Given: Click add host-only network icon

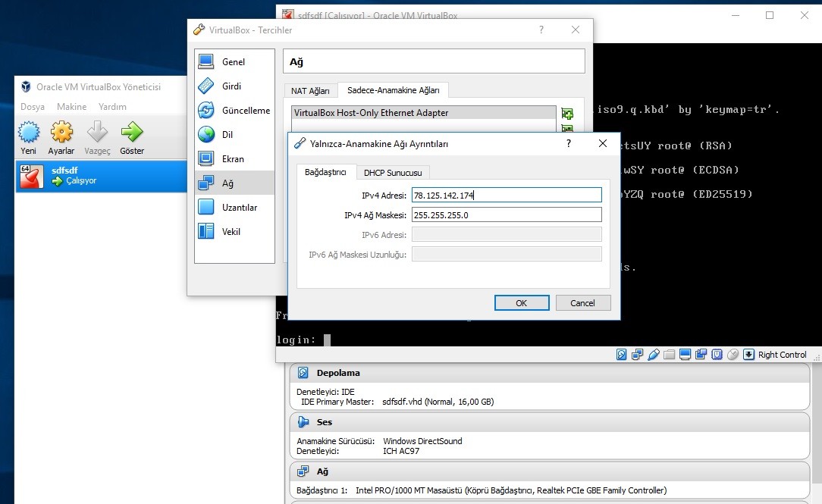Looking at the screenshot, I should tap(566, 114).
